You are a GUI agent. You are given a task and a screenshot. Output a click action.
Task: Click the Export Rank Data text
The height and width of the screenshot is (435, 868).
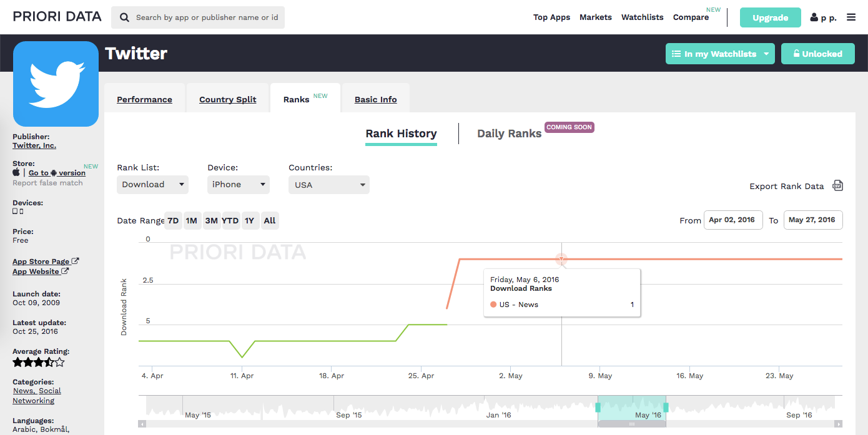(x=787, y=186)
